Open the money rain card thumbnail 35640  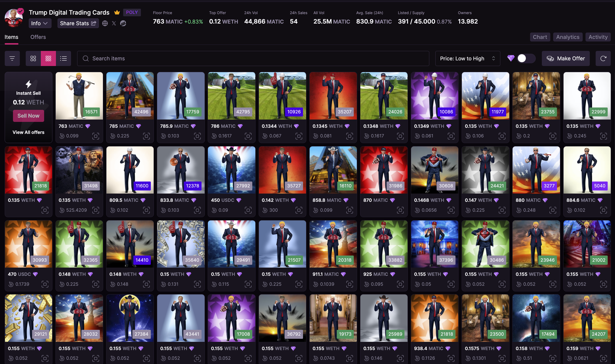(181, 244)
